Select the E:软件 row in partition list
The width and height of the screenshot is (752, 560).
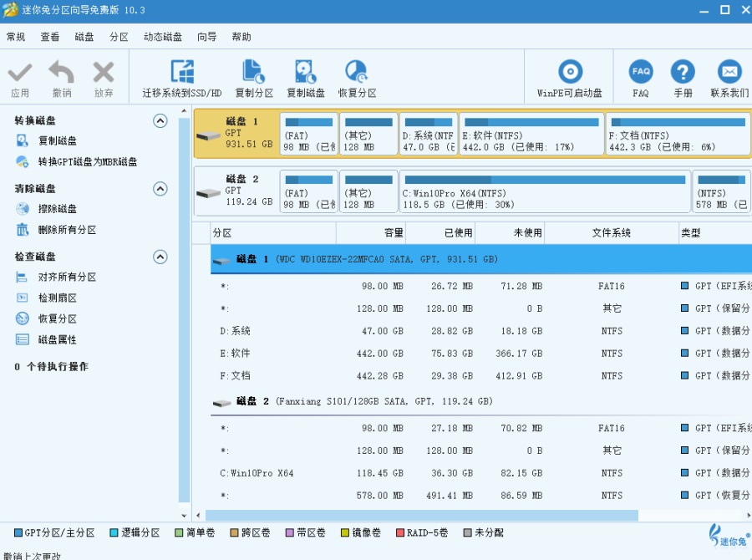click(481, 354)
